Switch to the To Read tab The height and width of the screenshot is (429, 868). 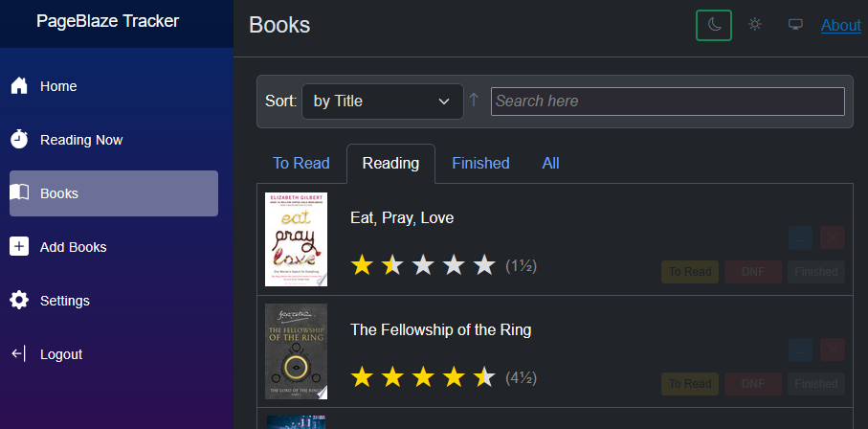pos(301,164)
